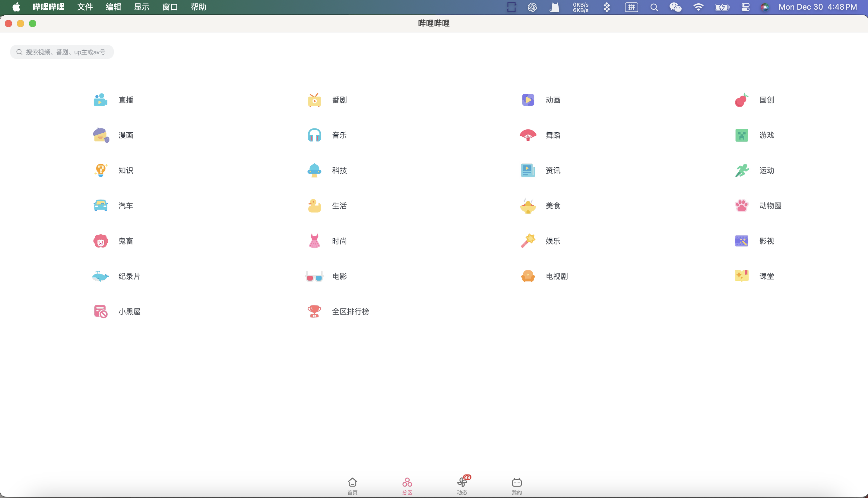868x498 pixels.
Task: Open the 哔哩哔哩 application menu
Action: 48,7
